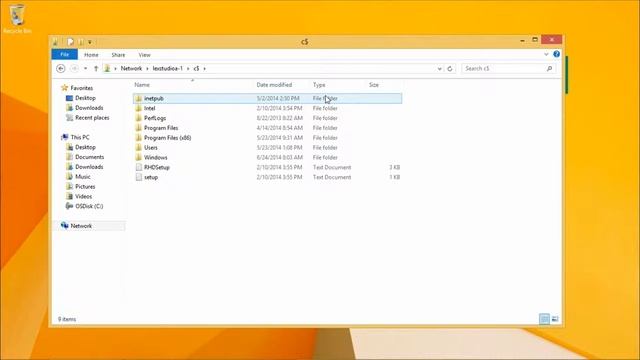Select the Program Files (x86) folder icon

[x=138, y=138]
